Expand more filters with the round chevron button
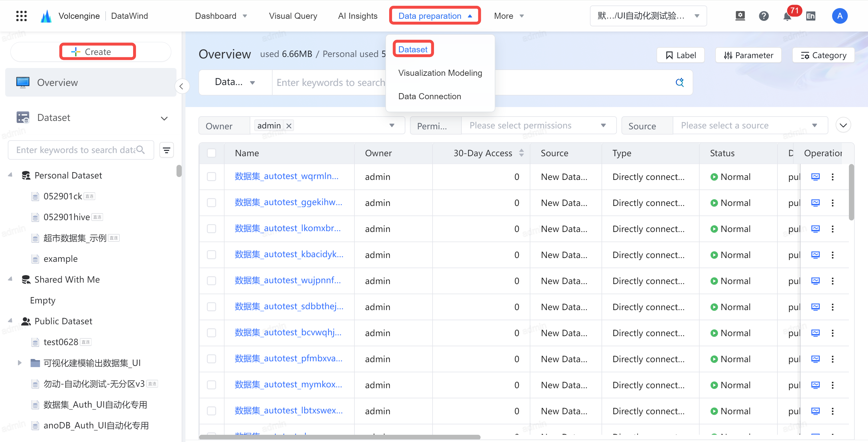Viewport: 868px width, 442px height. pos(843,126)
